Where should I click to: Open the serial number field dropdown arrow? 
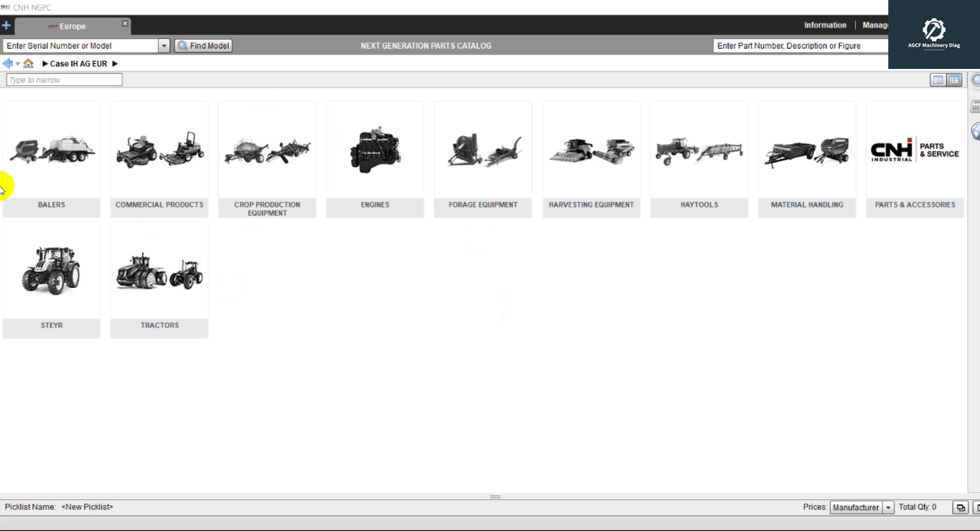coord(164,45)
